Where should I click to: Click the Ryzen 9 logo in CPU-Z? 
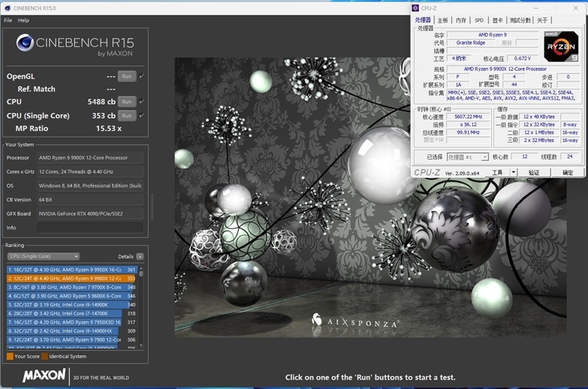(561, 47)
